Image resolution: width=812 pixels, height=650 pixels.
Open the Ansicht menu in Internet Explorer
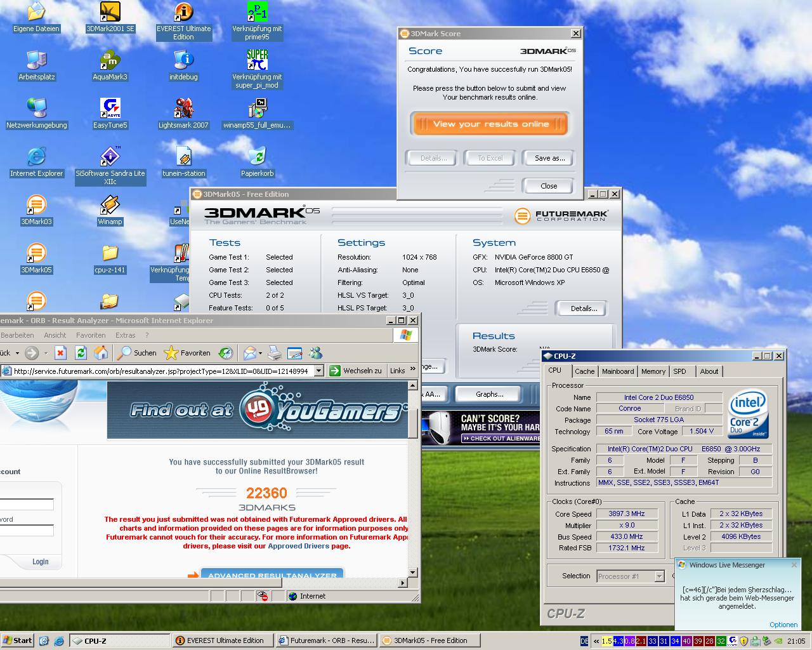[55, 335]
